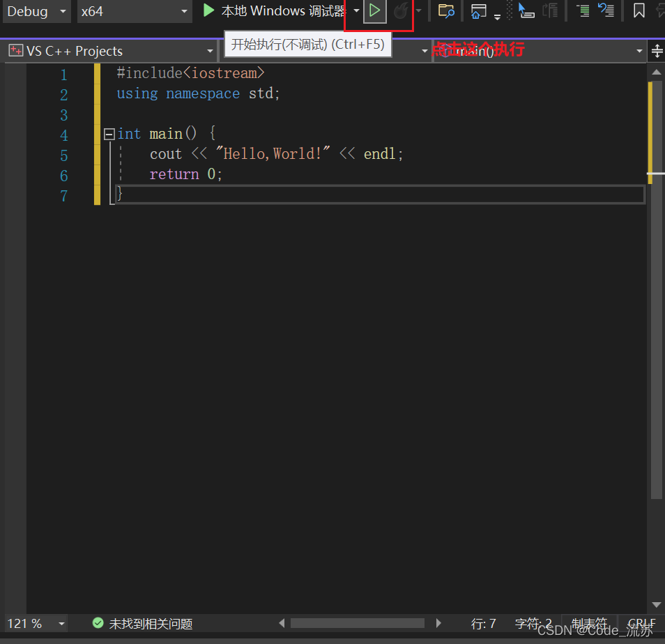The image size is (665, 644).
Task: Click the int keyword before main
Action: click(129, 134)
